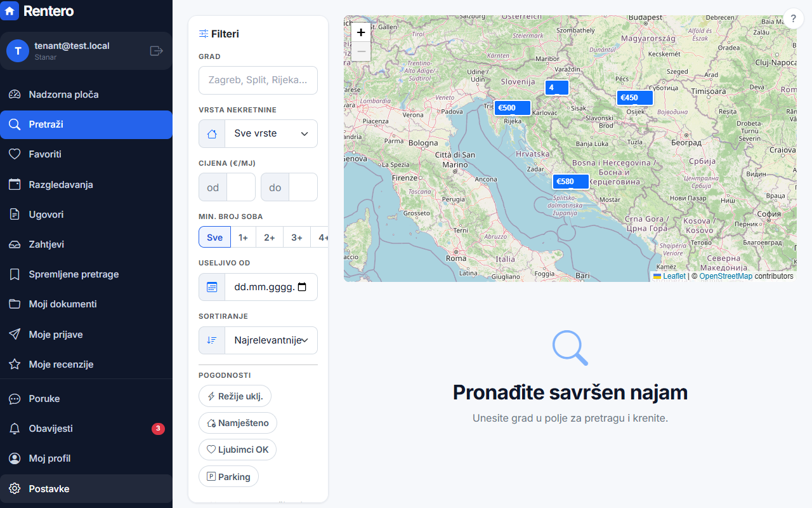Click the minimum price 'od' input
Image resolution: width=812 pixels, height=508 pixels.
(x=241, y=187)
